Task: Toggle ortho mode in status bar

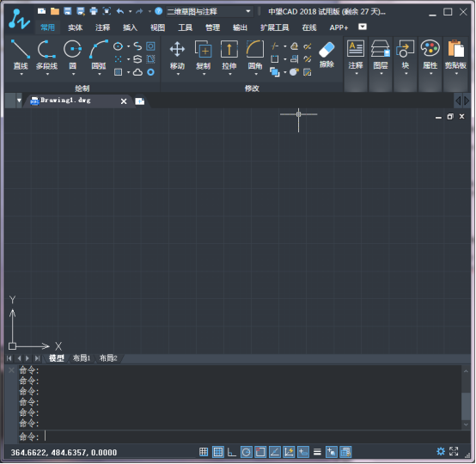Action: pyautogui.click(x=232, y=452)
